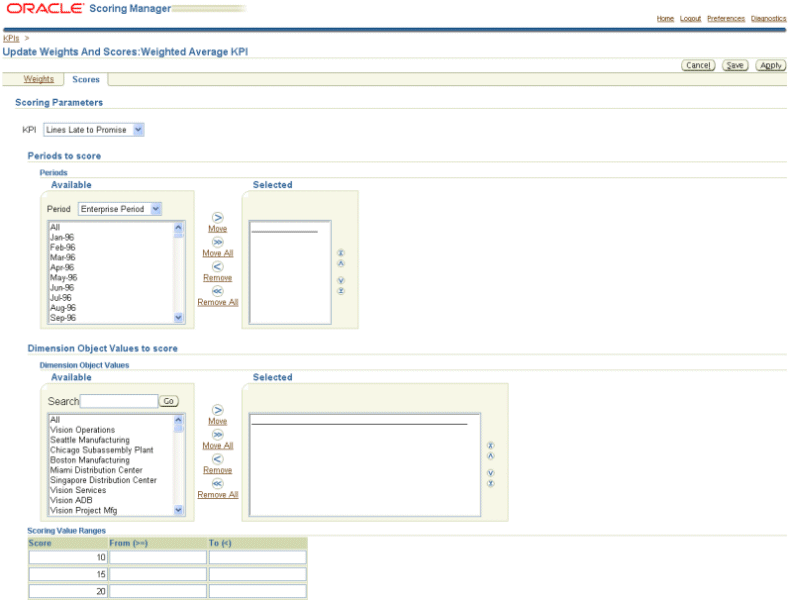This screenshot has height=600, width=792.
Task: Select Sep-96 in available periods
Action: click(x=63, y=318)
